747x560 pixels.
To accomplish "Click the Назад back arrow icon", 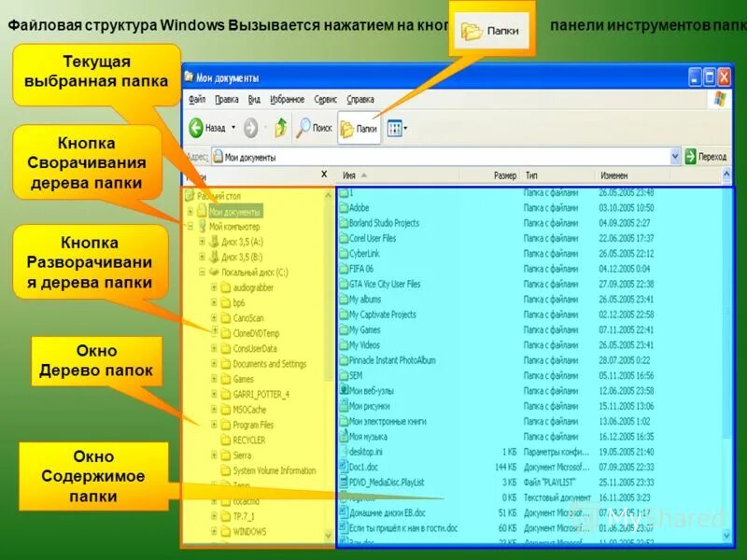I will pyautogui.click(x=196, y=128).
